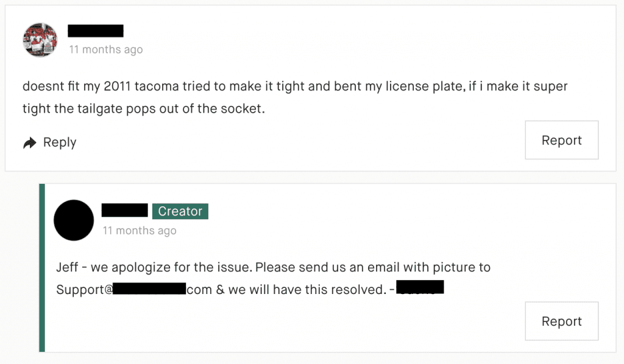The width and height of the screenshot is (624, 364).
Task: Click the Reply arrow icon
Action: click(29, 142)
